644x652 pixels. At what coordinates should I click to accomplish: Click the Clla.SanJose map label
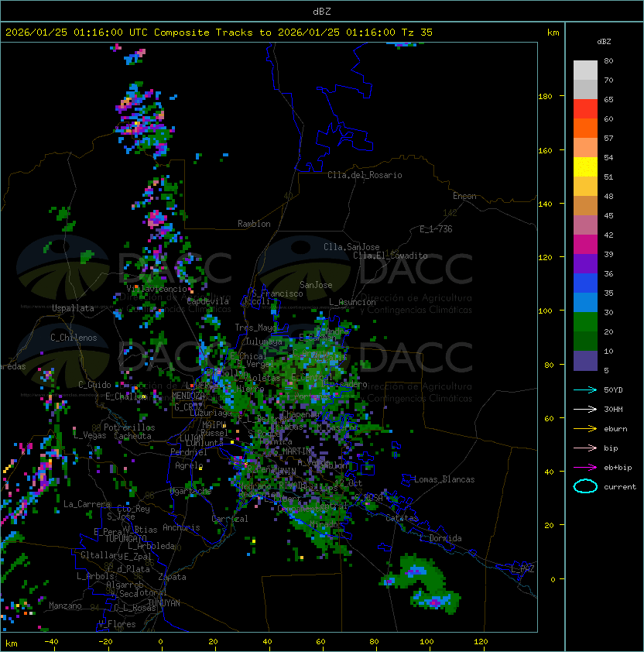click(x=351, y=247)
